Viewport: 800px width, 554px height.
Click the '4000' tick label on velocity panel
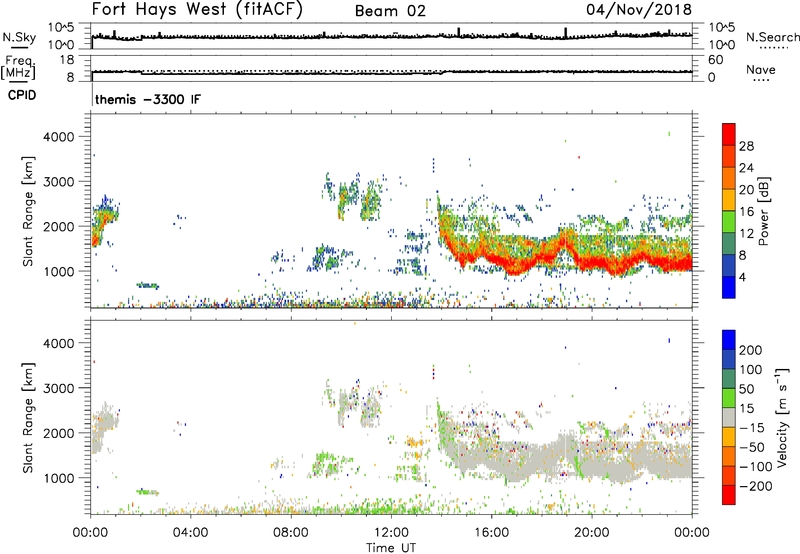tap(59, 343)
